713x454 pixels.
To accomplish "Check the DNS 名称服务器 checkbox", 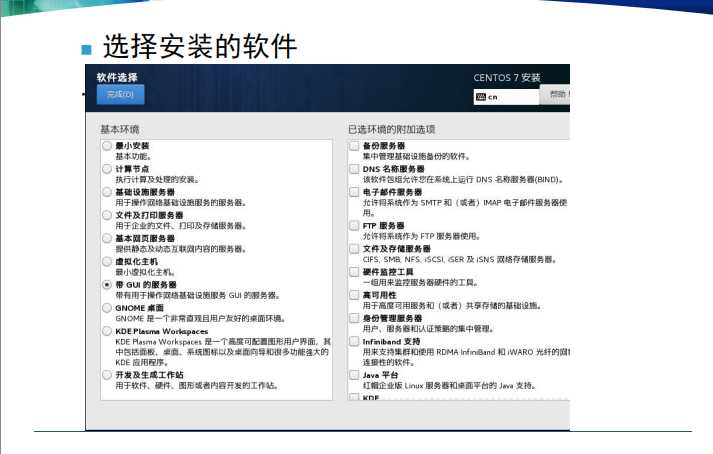I will 354,169.
